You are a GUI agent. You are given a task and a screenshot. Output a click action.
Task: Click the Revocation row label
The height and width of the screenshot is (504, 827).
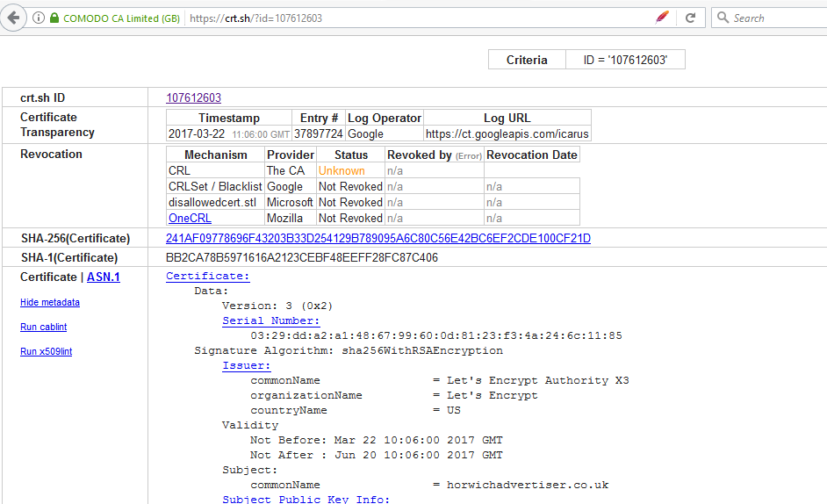tap(51, 155)
